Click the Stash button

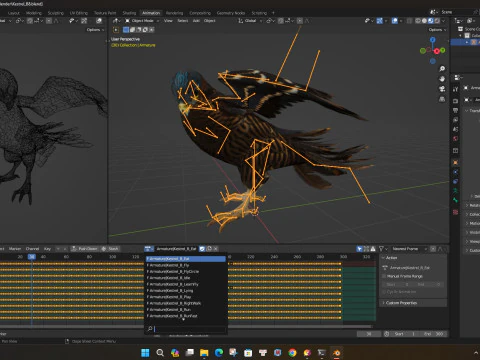110,249
